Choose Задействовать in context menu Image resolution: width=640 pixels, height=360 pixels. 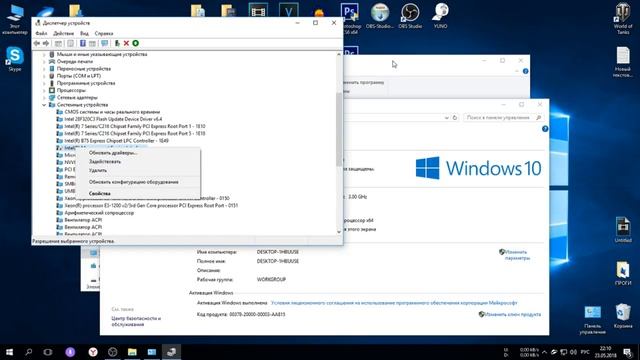point(138,162)
